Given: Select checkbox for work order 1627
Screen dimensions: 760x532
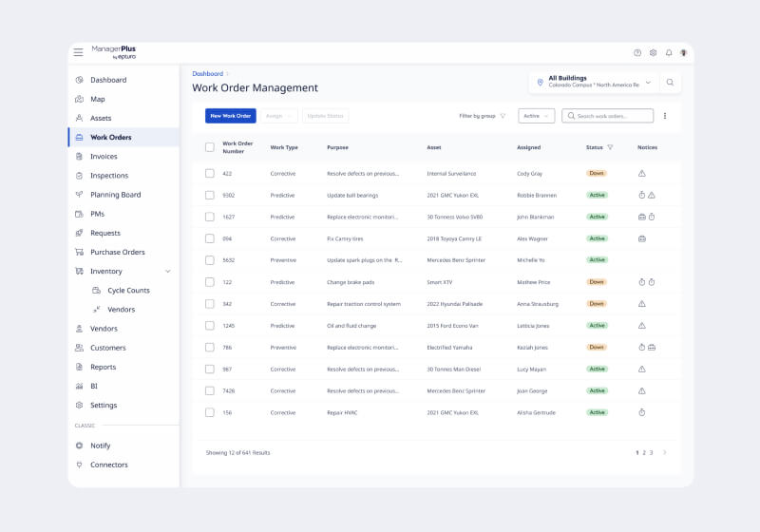Looking at the screenshot, I should [x=210, y=217].
